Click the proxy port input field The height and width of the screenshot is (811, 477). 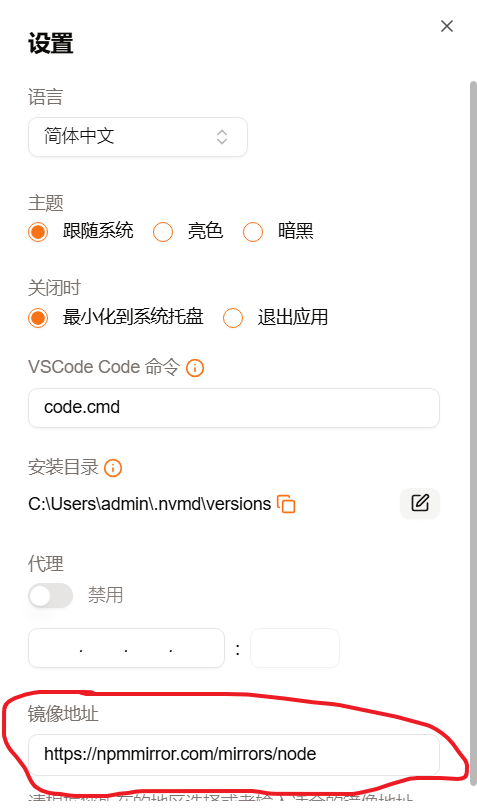(295, 648)
